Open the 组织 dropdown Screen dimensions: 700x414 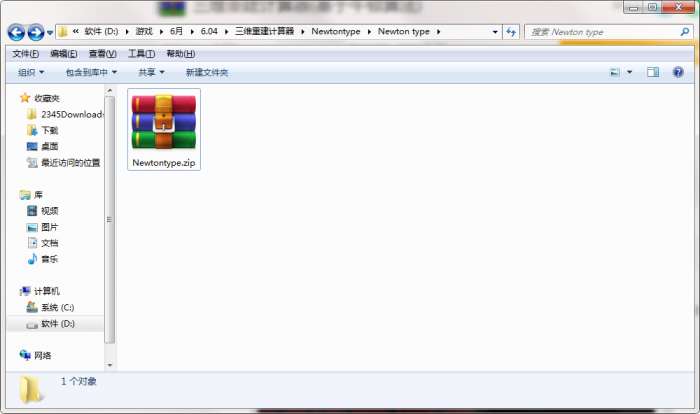[x=31, y=72]
